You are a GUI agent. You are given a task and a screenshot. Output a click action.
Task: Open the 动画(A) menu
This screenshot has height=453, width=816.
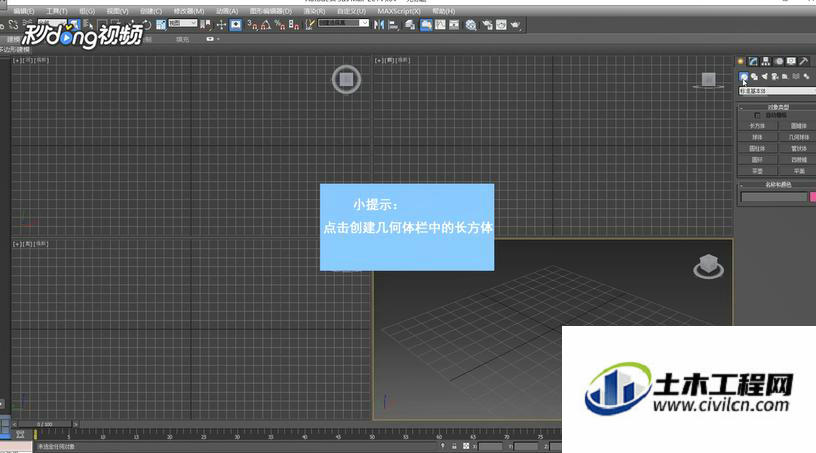(x=227, y=11)
